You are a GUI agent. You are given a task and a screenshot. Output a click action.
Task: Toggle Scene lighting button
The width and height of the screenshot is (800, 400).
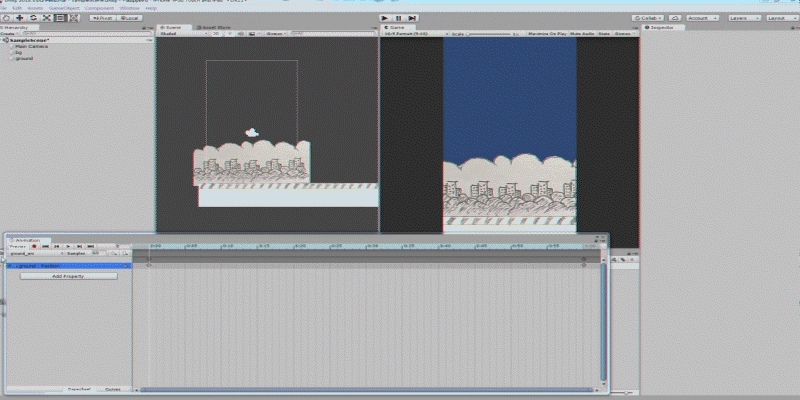(x=230, y=34)
